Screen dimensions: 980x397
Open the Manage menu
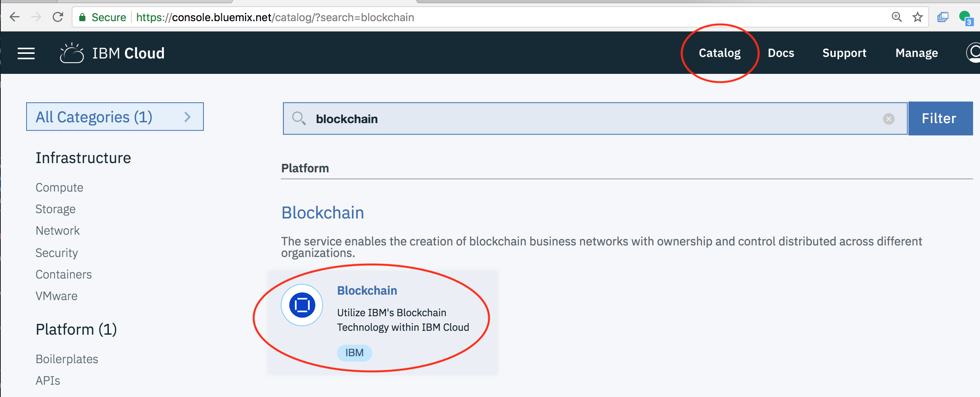point(917,53)
